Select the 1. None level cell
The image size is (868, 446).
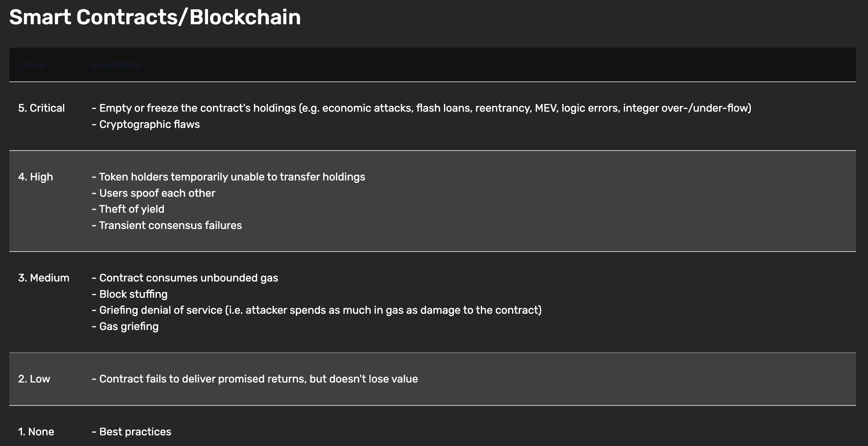36,431
